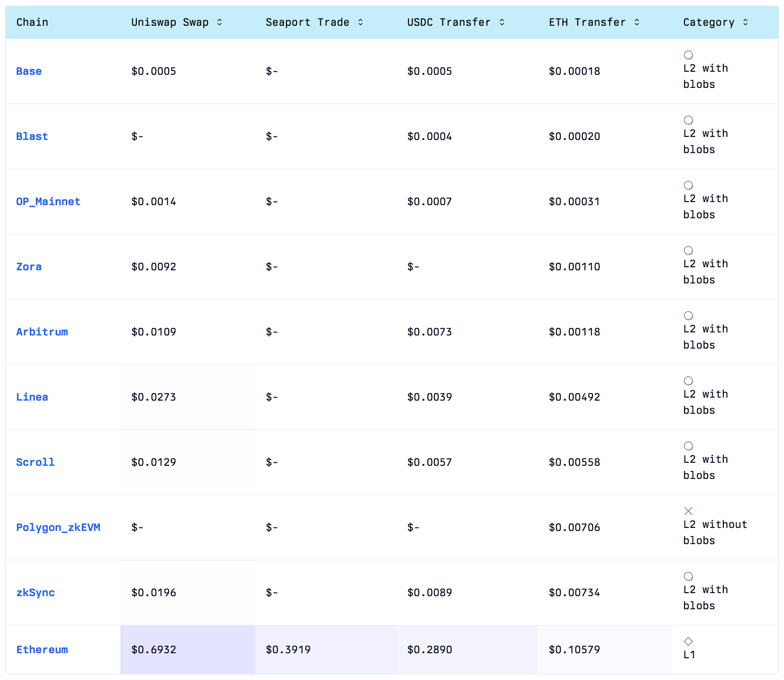The image size is (784, 680).
Task: Click the Chain column header
Action: pos(32,22)
